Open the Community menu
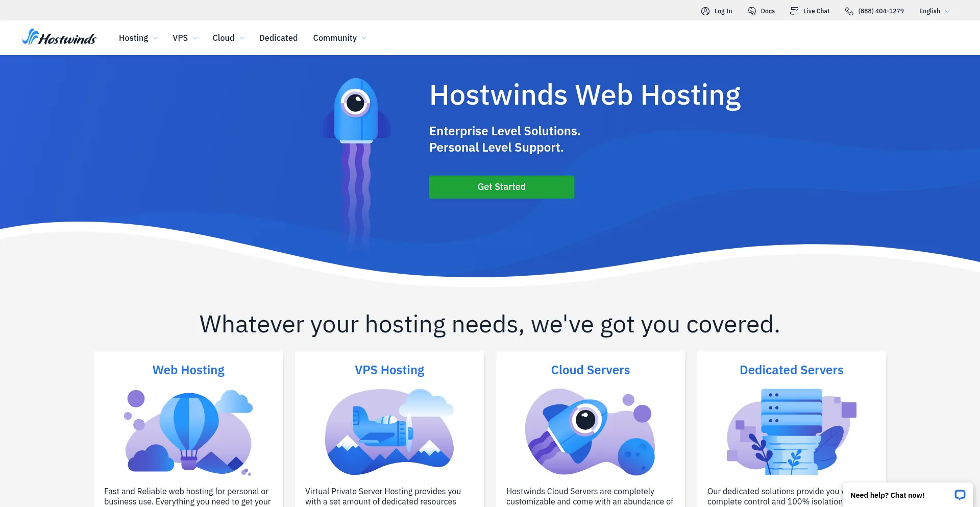Screen dimensions: 980x507 click(x=339, y=38)
